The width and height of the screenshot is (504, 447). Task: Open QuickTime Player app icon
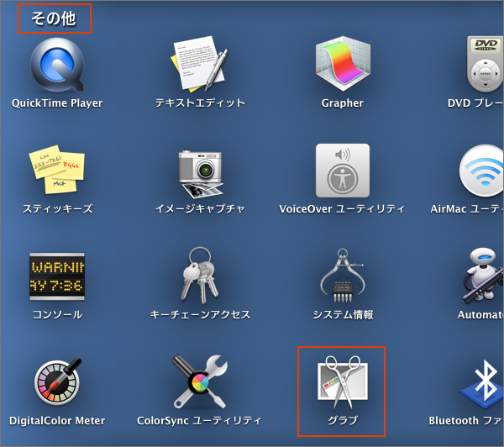pos(57,65)
